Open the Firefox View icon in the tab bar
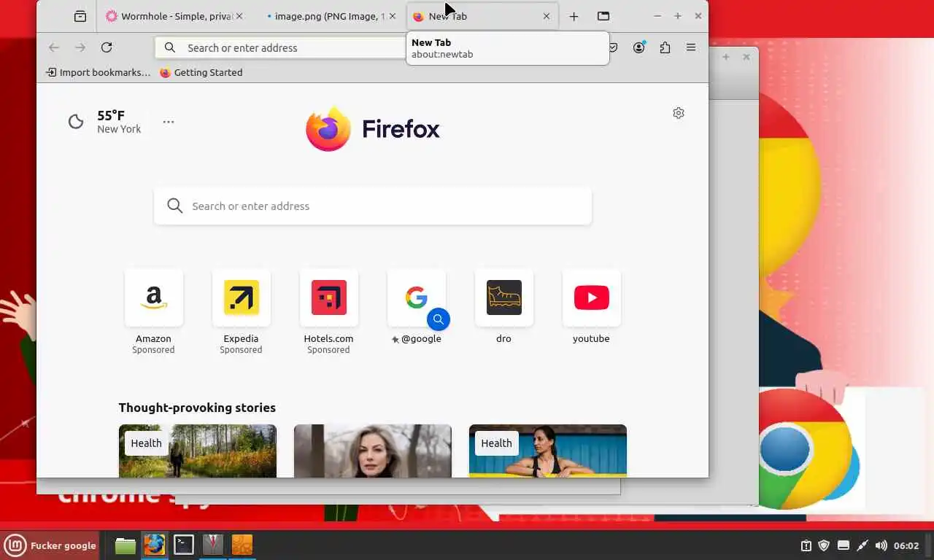Viewport: 934px width, 560px height. click(x=80, y=16)
